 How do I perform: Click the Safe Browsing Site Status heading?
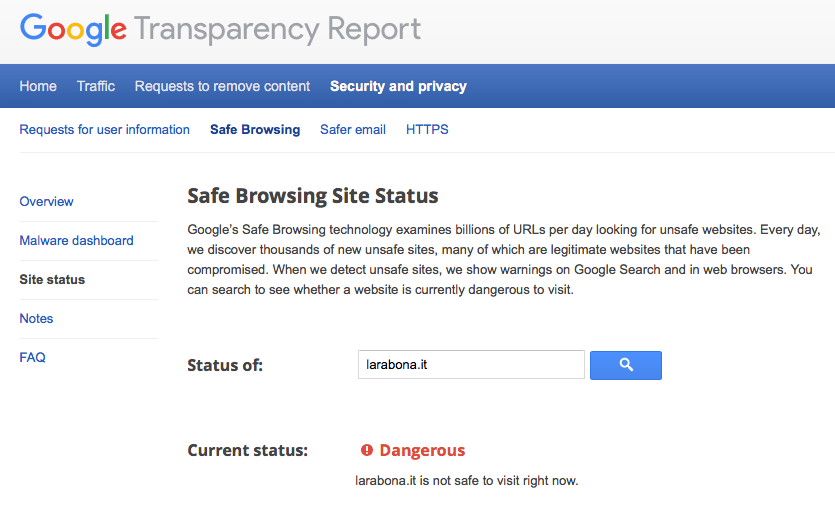(x=313, y=196)
